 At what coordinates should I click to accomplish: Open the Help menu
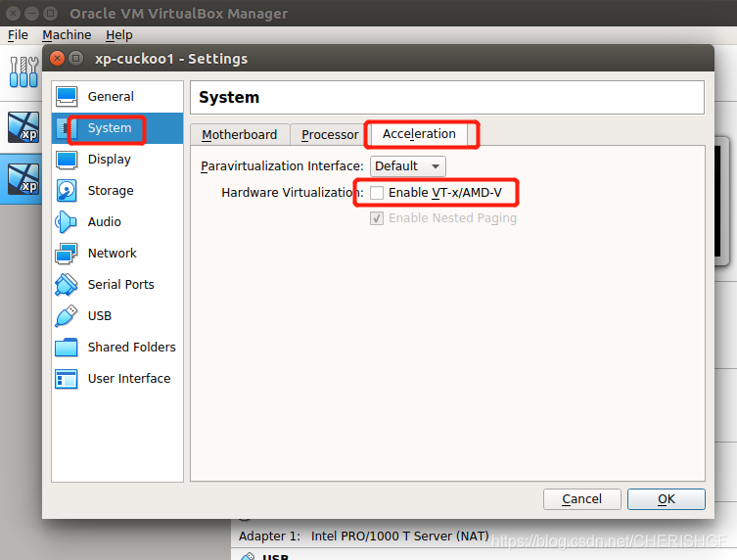click(118, 35)
